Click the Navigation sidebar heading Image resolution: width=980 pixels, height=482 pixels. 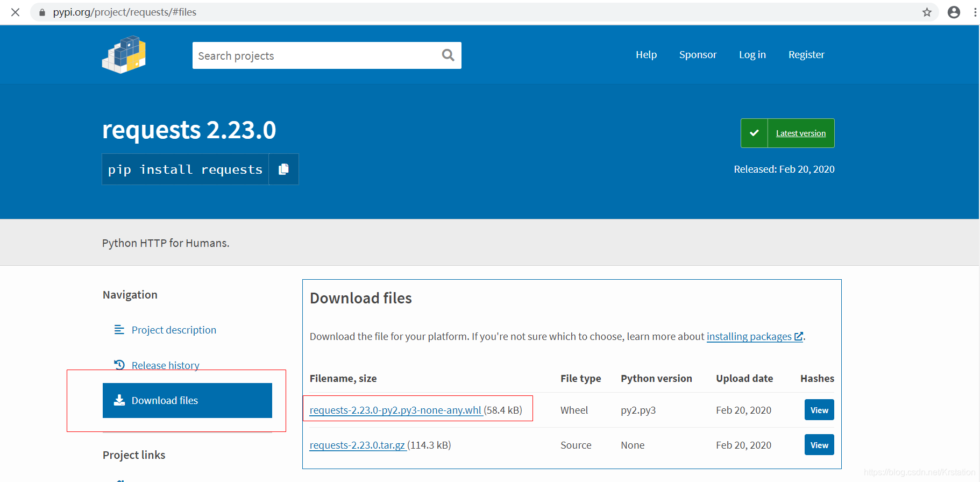click(130, 295)
